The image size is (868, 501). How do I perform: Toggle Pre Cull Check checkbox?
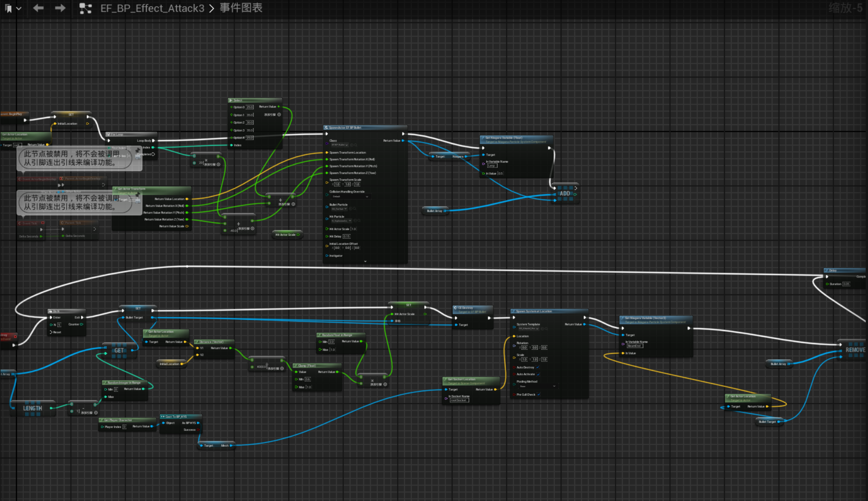539,395
